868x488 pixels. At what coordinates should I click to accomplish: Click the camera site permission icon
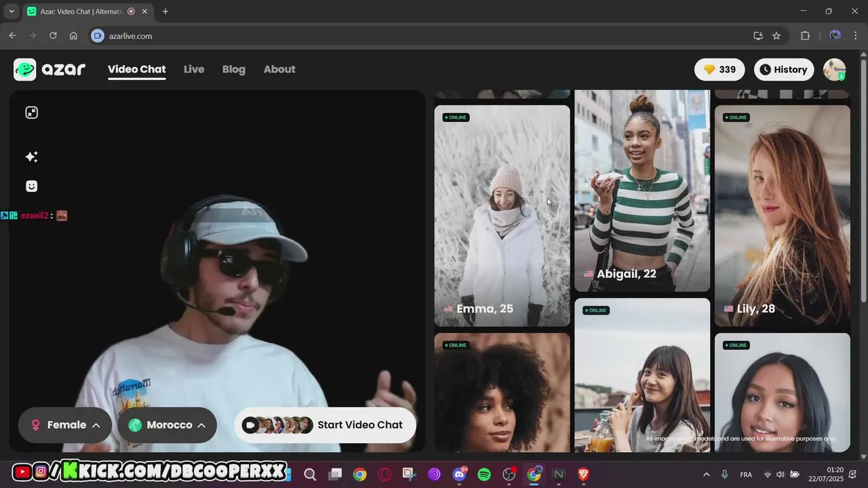98,36
